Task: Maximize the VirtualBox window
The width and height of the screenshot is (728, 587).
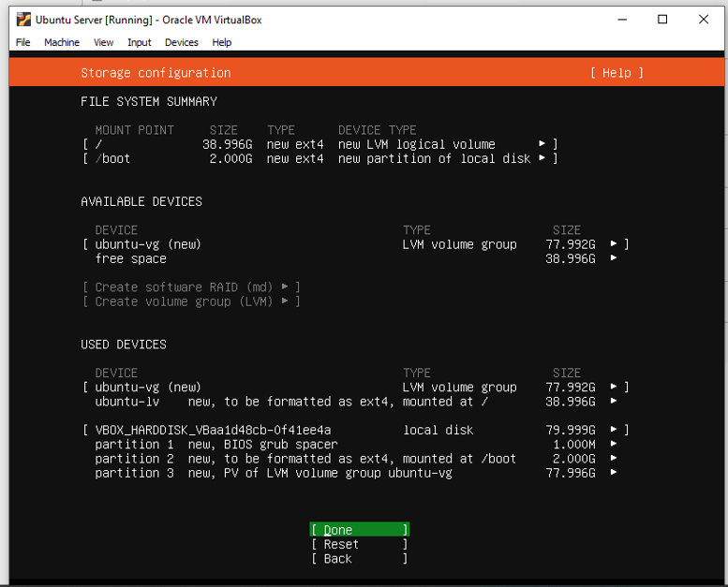Action: pos(662,20)
